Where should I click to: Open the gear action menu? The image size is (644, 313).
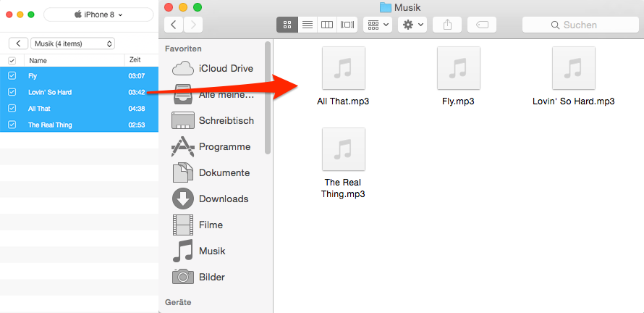coord(412,25)
